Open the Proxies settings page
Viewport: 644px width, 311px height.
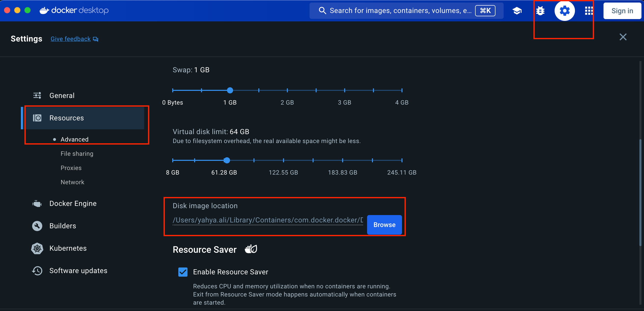[x=71, y=168]
